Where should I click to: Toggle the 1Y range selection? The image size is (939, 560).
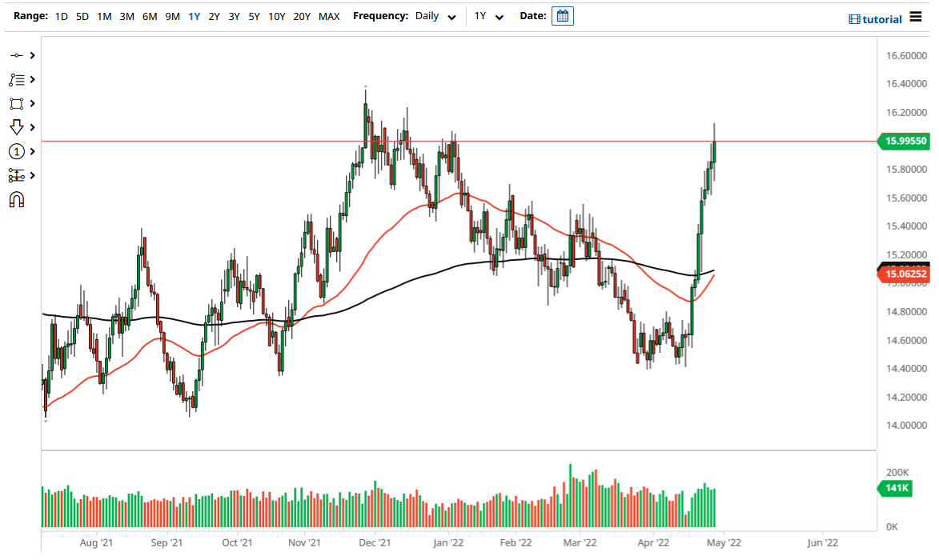(x=193, y=16)
